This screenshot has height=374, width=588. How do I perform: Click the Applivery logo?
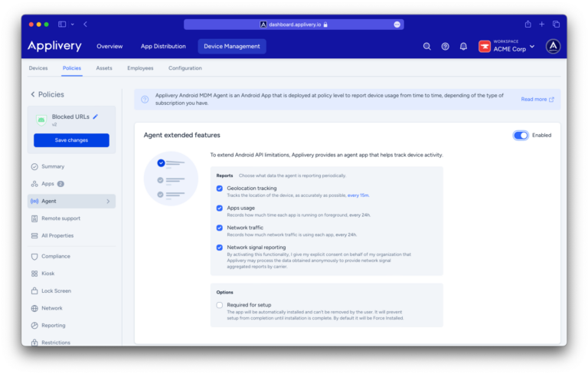point(54,46)
